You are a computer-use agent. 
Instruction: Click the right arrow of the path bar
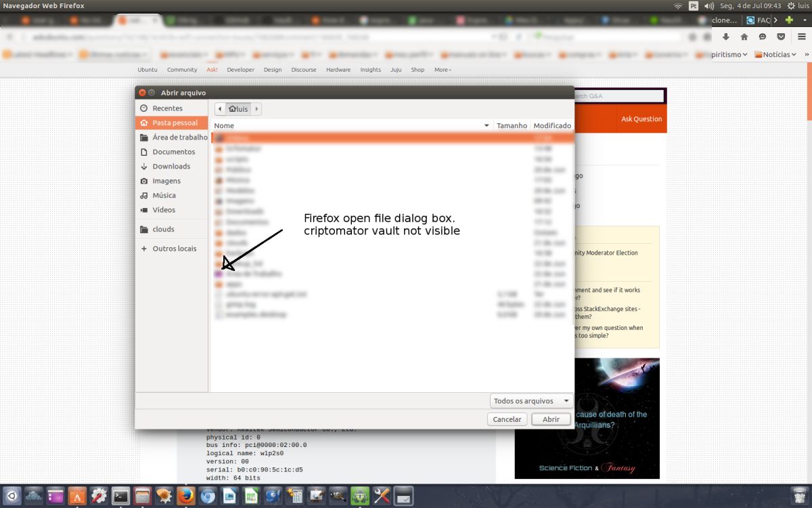tap(256, 108)
